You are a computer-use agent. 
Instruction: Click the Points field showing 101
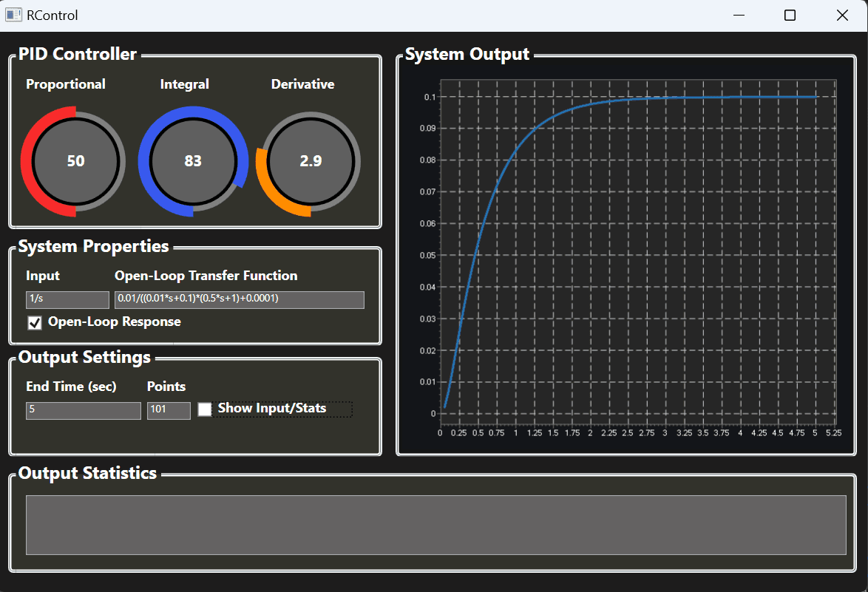169,410
